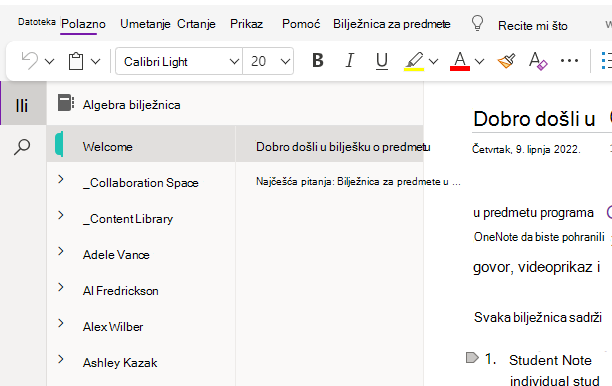
Task: Select the Adele Vance label
Action: click(116, 255)
